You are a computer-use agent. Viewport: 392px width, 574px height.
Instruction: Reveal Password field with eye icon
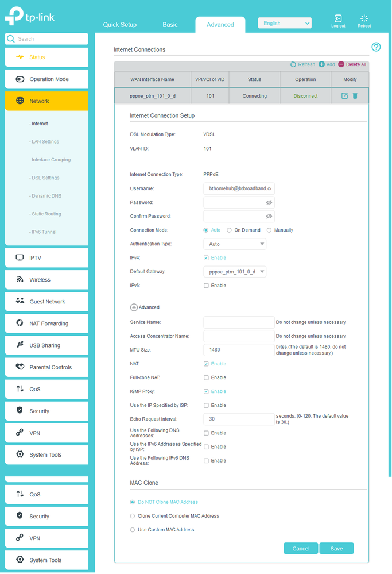click(x=269, y=203)
